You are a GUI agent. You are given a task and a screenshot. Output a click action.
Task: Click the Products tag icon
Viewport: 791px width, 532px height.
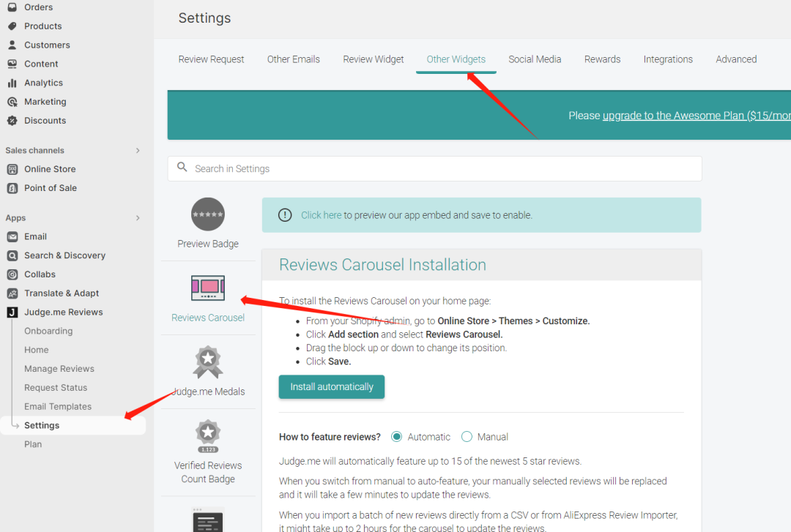click(12, 26)
